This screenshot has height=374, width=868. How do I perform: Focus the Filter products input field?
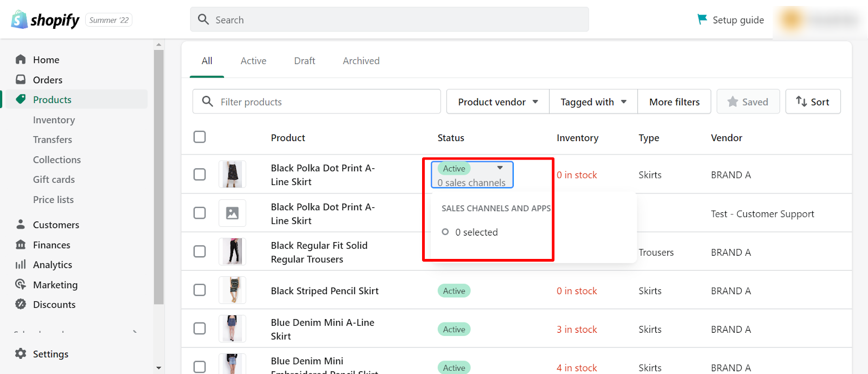point(325,102)
